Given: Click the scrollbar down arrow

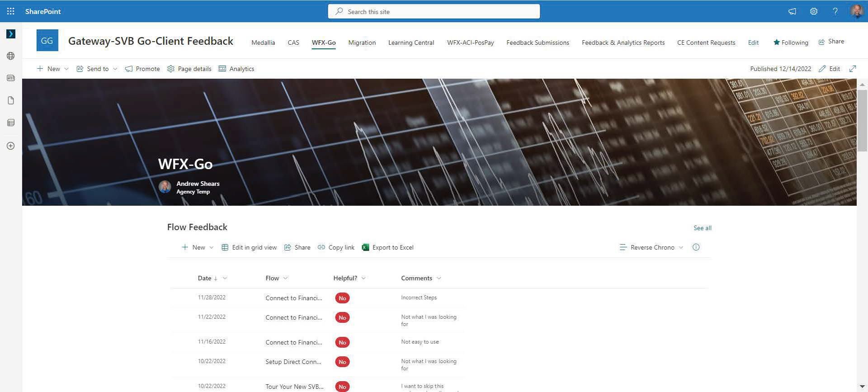Looking at the screenshot, I should (863, 387).
